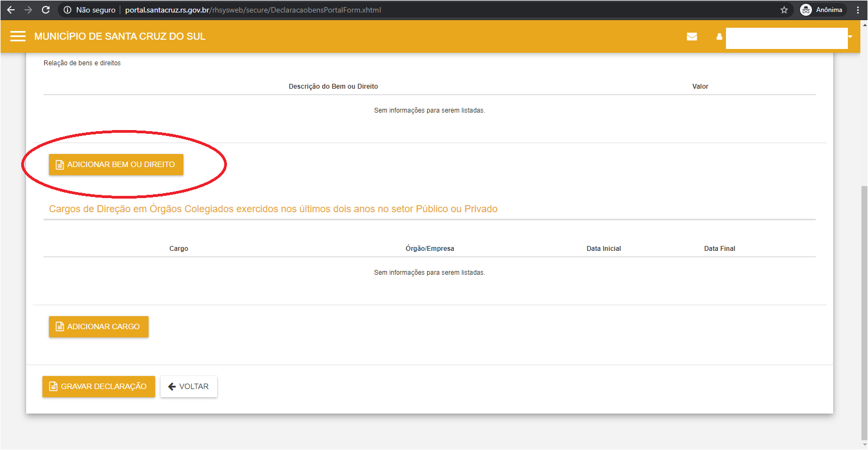Click the user profile icon

(x=719, y=36)
